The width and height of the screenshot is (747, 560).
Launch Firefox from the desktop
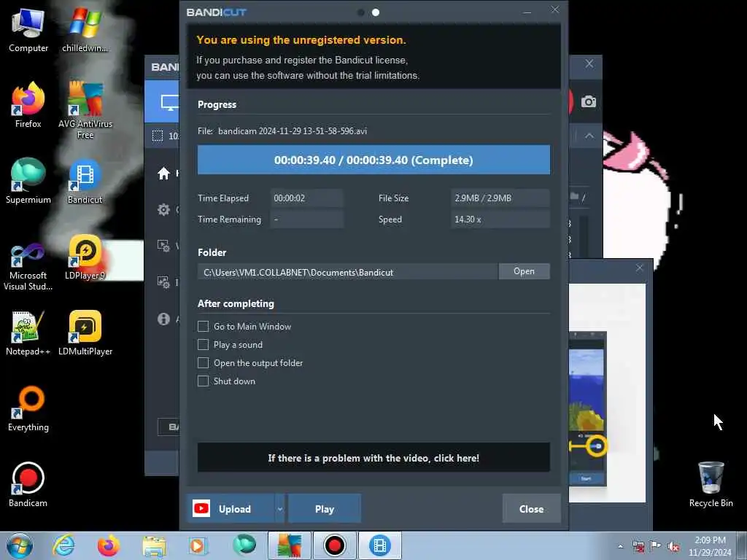tap(28, 105)
